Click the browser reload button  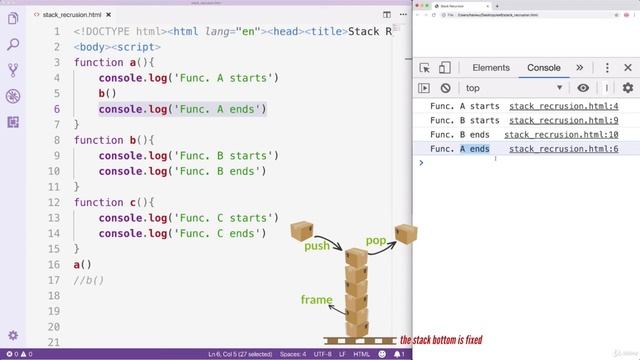[433, 15]
